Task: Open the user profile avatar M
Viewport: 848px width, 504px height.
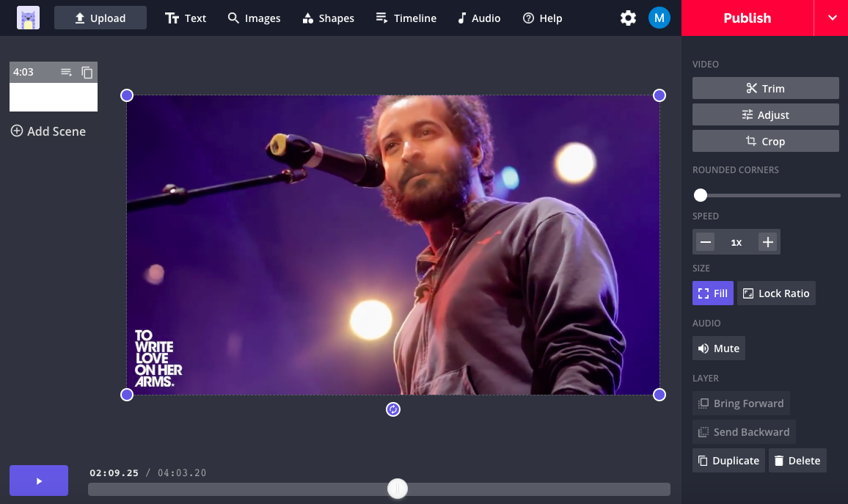Action: pyautogui.click(x=659, y=18)
